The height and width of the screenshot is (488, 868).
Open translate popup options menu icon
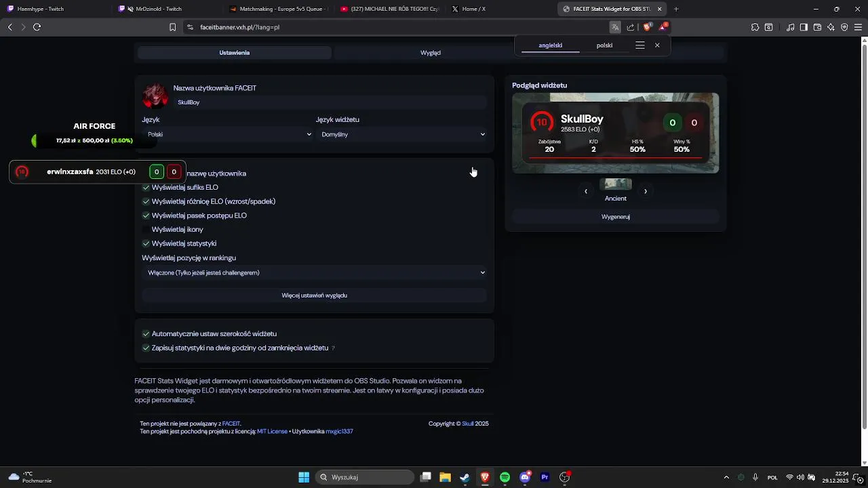click(640, 45)
